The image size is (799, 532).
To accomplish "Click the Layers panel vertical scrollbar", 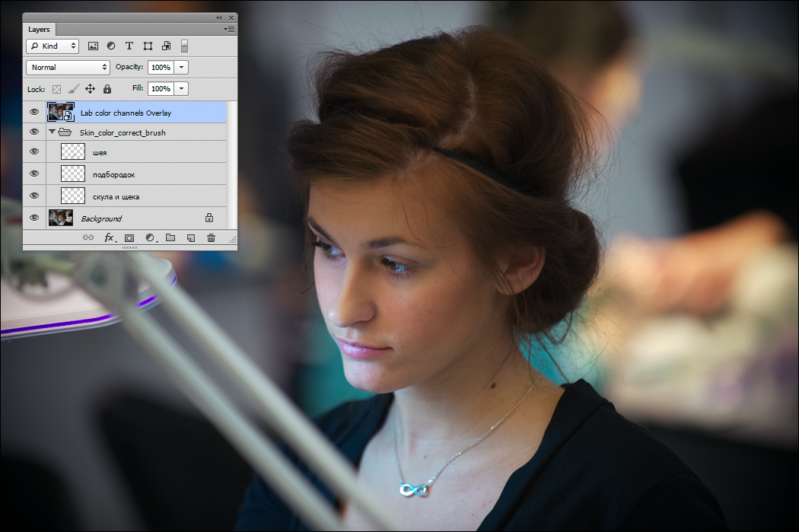I will pyautogui.click(x=232, y=165).
